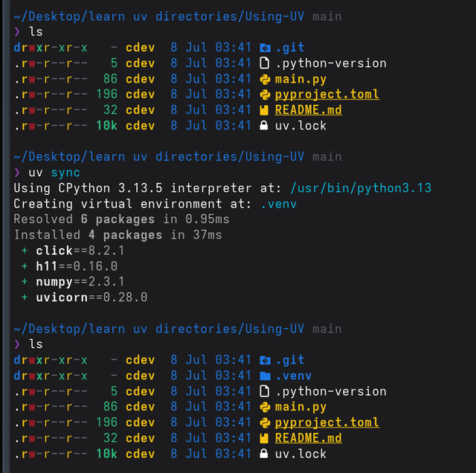Click the Python icon beside main.py in first listing
The height and width of the screenshot is (473, 476).
265,80
